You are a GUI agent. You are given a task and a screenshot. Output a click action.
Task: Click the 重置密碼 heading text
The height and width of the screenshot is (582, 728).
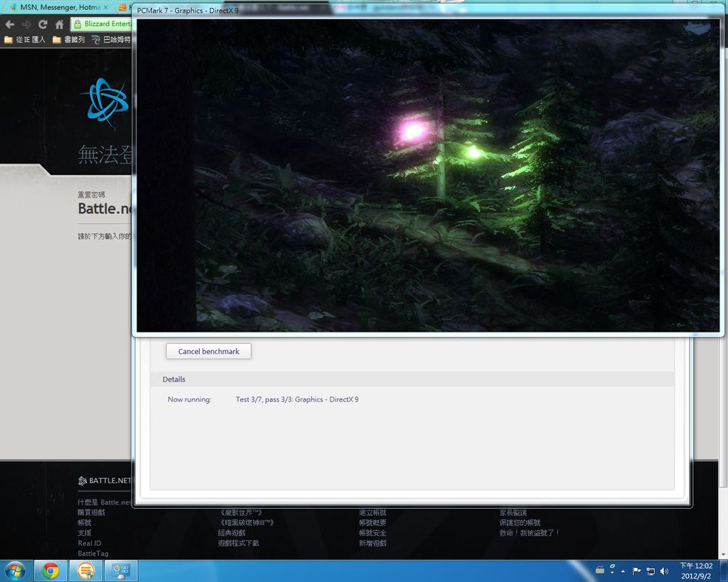pyautogui.click(x=91, y=195)
